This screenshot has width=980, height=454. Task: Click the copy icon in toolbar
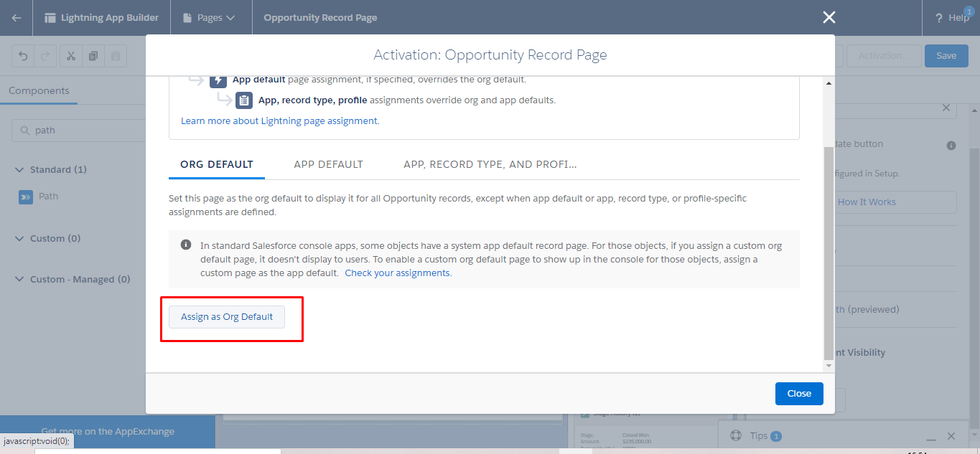pos(93,56)
